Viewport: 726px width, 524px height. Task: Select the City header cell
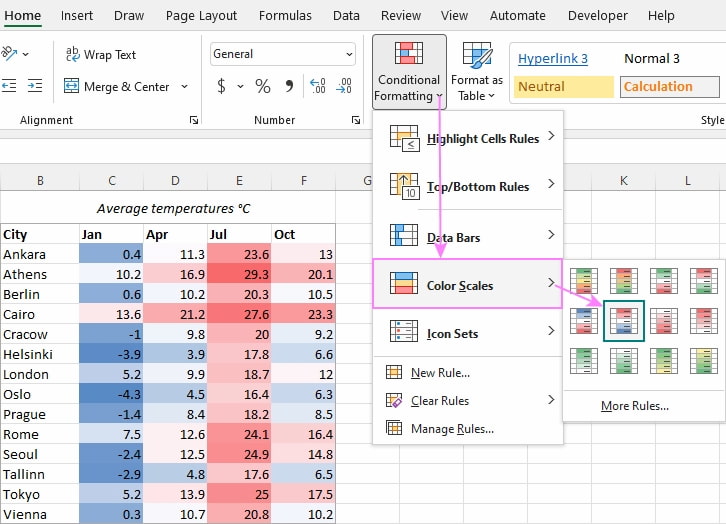(x=40, y=234)
